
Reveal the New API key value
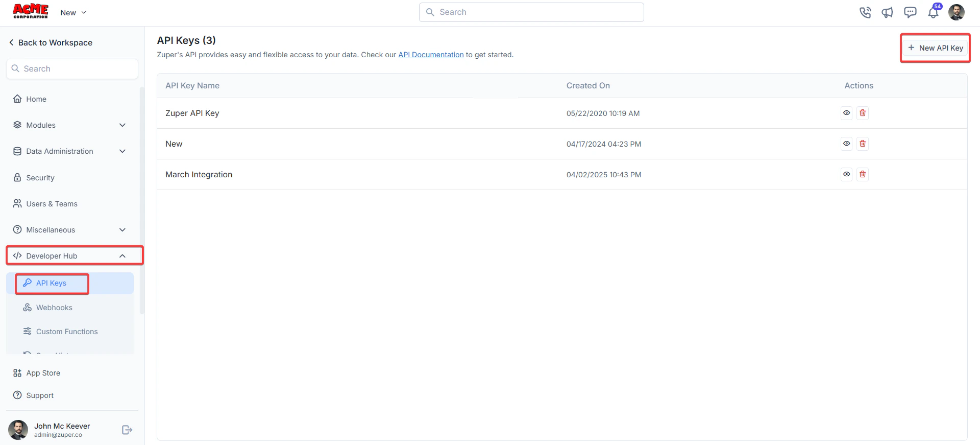click(847, 144)
